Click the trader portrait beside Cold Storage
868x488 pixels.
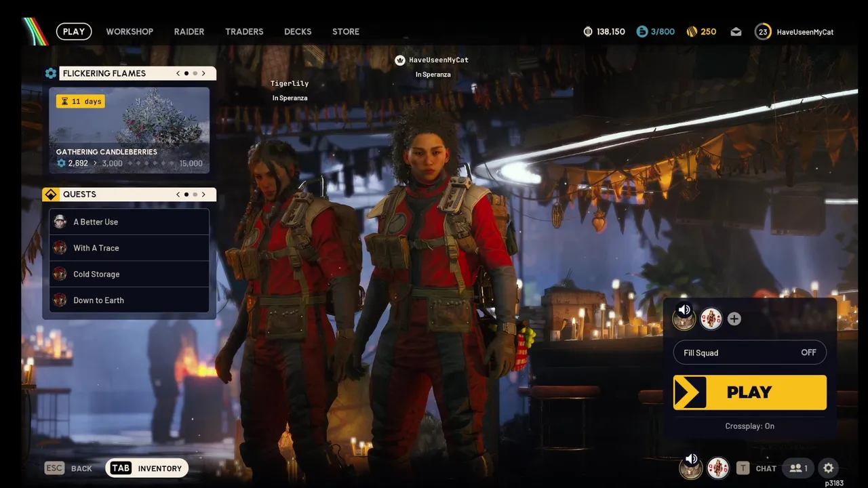[x=60, y=274]
